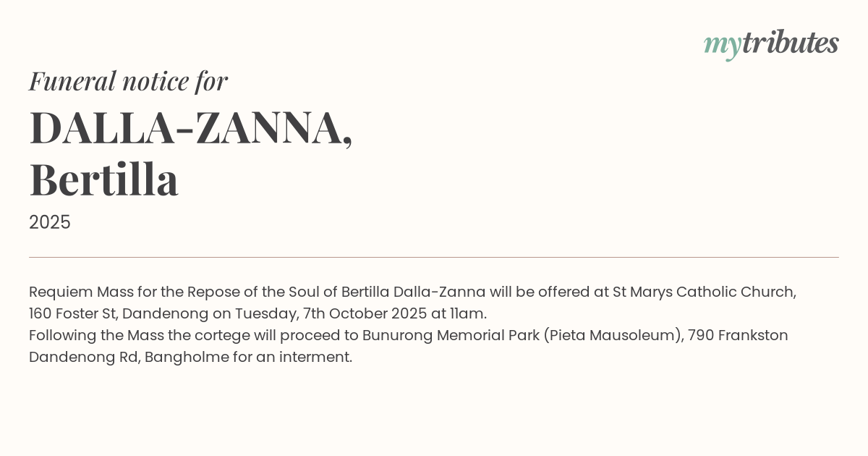Click the "St Marys Catholic Church" text
This screenshot has height=456, width=868.
pyautogui.click(x=704, y=292)
